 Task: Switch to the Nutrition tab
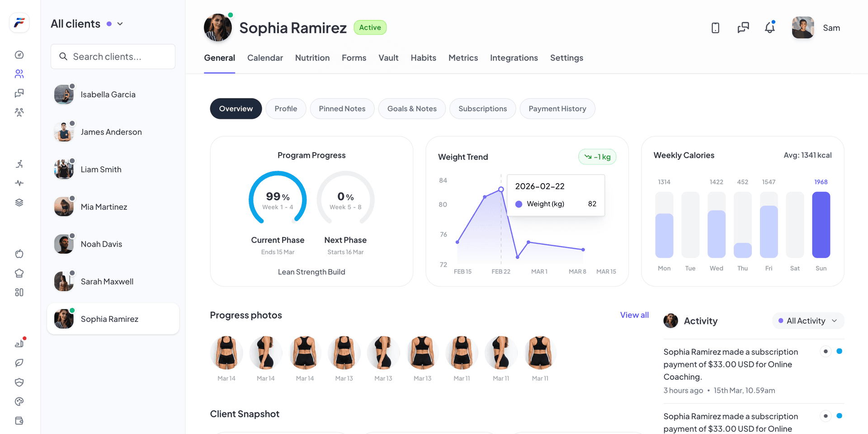click(x=312, y=58)
